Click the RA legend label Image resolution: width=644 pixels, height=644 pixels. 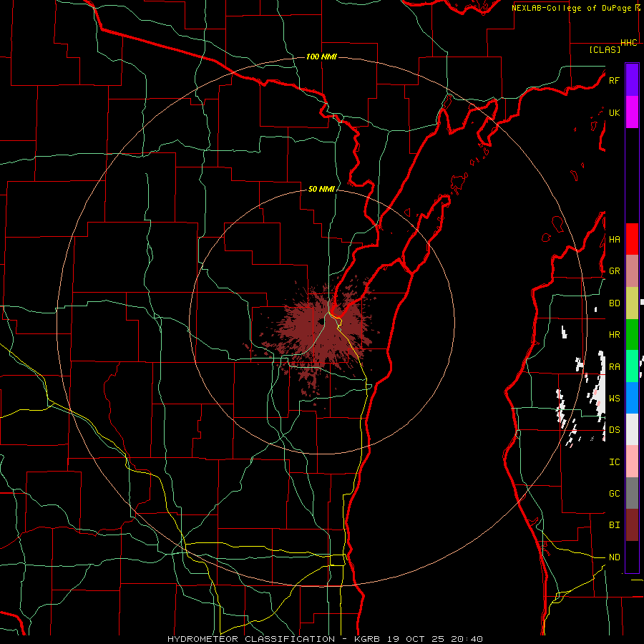pos(614,367)
